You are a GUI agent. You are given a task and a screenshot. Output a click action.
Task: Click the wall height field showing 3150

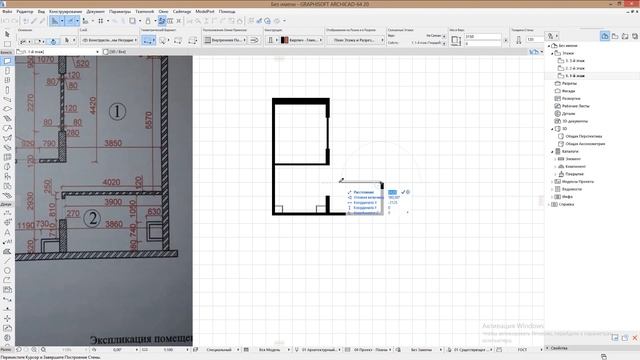(482, 36)
